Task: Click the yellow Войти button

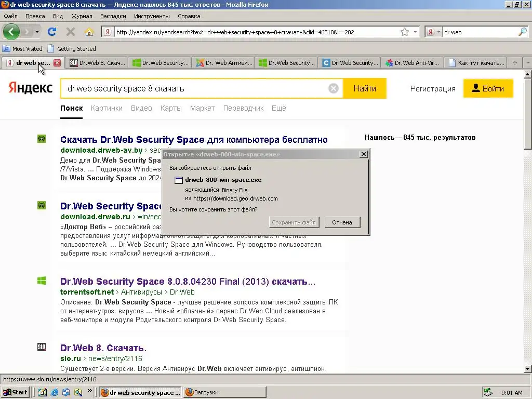Action: (488, 88)
